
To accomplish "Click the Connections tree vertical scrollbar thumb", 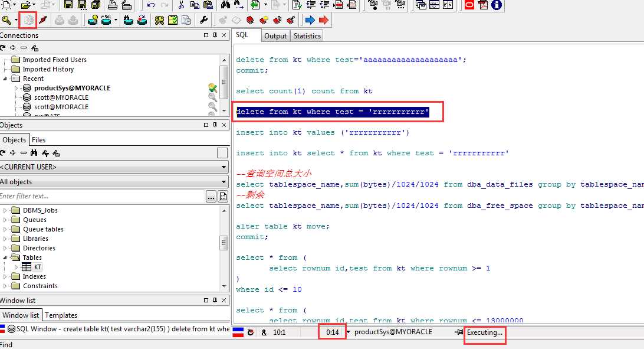I will point(224,81).
